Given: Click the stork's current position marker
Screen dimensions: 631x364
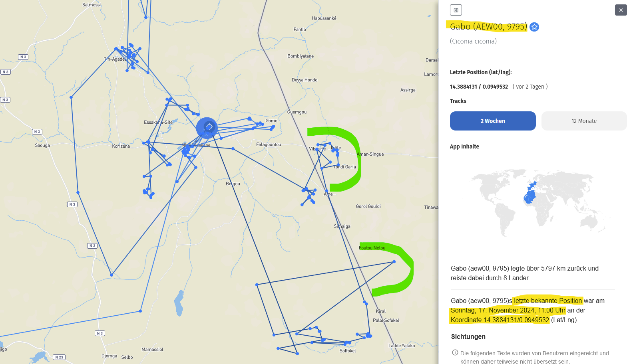Looking at the screenshot, I should (x=207, y=128).
